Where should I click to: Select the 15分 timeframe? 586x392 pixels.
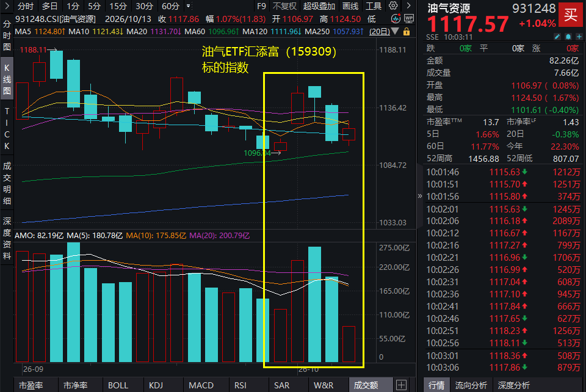(x=118, y=6)
